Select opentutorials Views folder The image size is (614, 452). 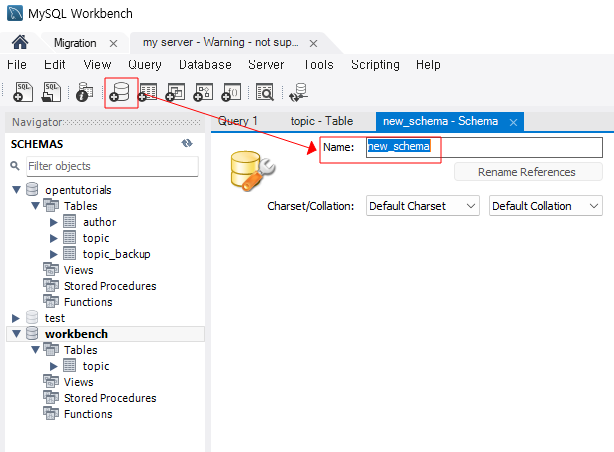tap(78, 270)
